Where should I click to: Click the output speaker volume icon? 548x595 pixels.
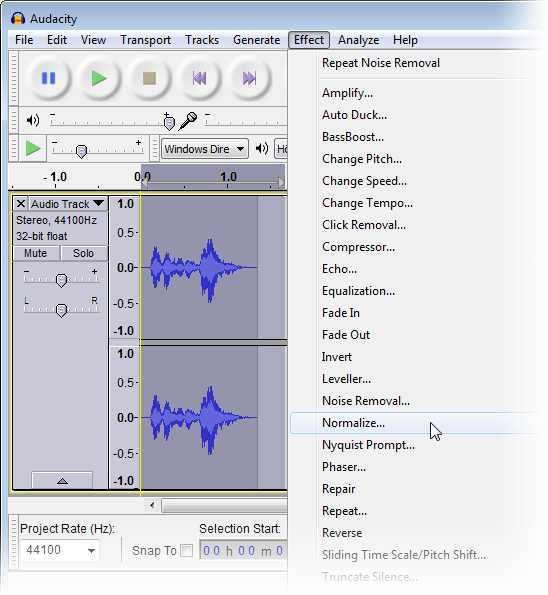click(33, 121)
